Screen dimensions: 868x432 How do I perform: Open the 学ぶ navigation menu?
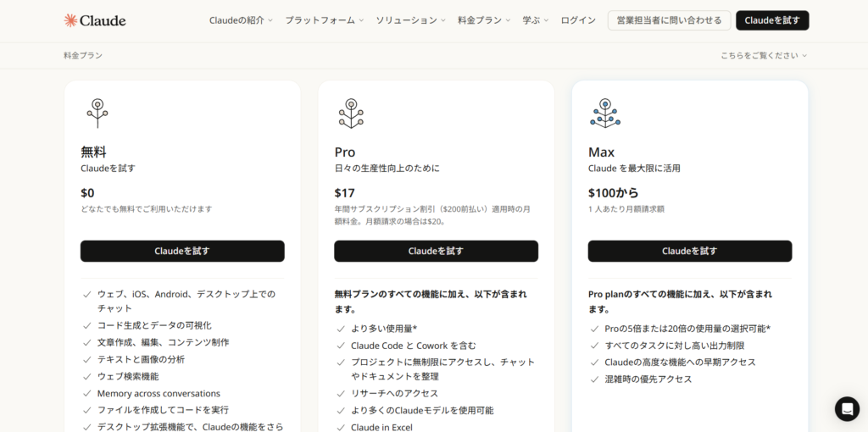[x=536, y=20]
